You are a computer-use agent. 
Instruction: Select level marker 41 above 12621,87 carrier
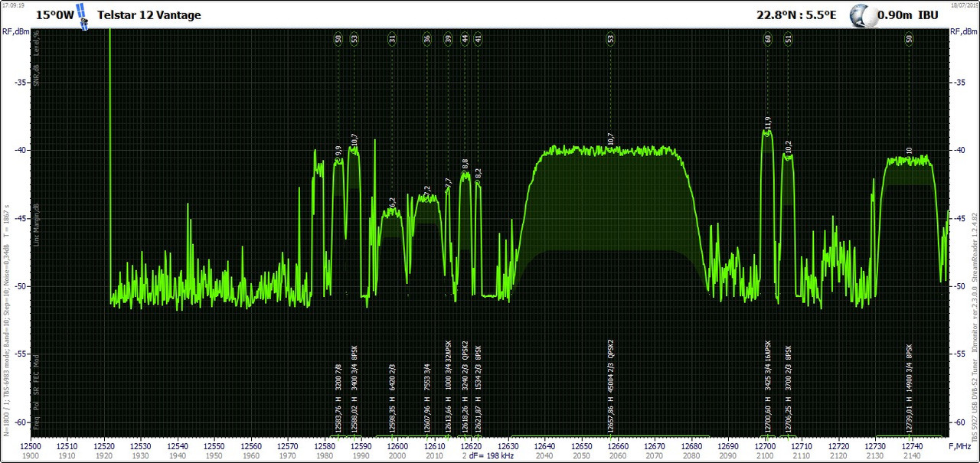point(479,38)
